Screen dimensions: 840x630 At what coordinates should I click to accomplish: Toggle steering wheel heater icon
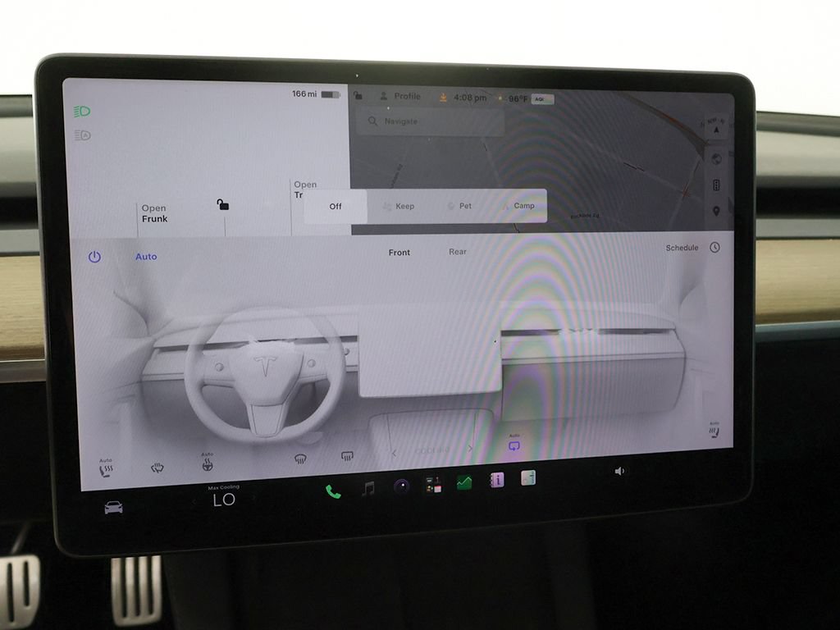tap(208, 463)
